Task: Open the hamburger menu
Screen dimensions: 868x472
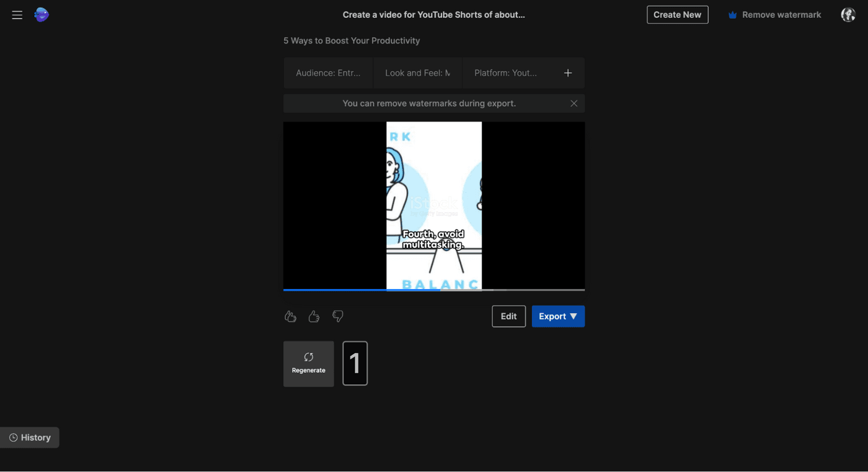Action: (17, 15)
